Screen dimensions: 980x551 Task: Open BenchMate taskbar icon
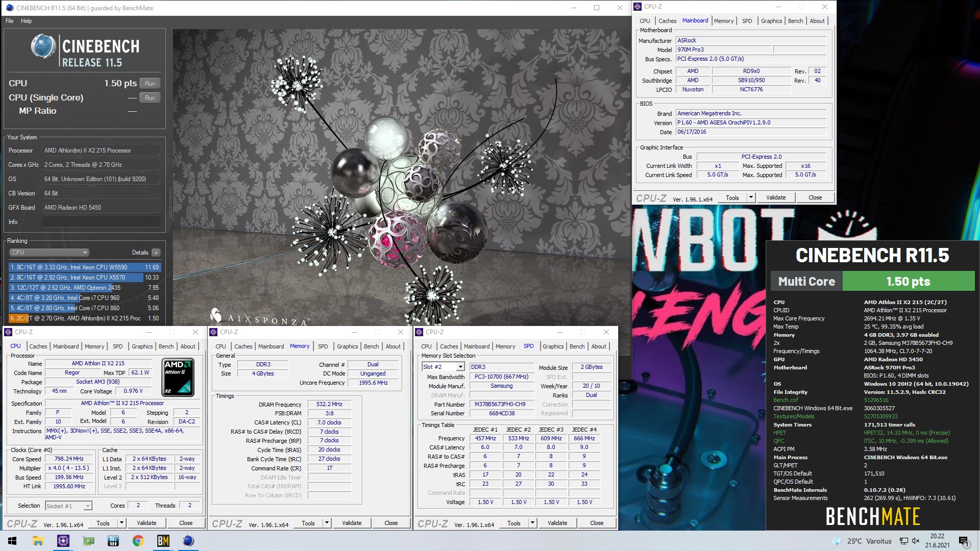163,541
